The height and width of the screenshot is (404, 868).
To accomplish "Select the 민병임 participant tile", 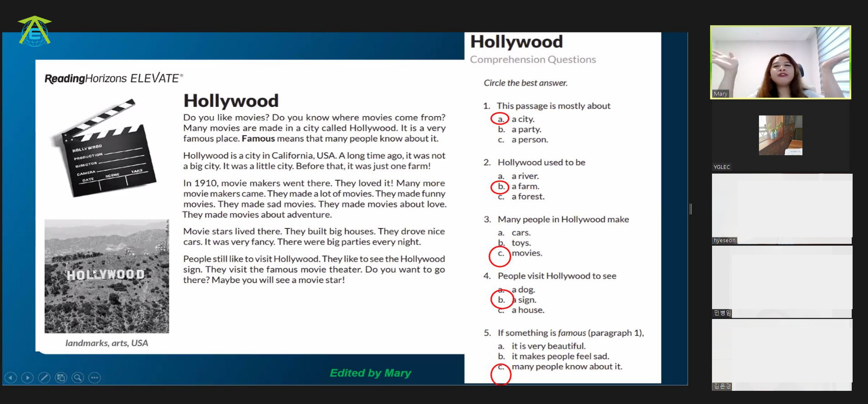I will (x=782, y=282).
